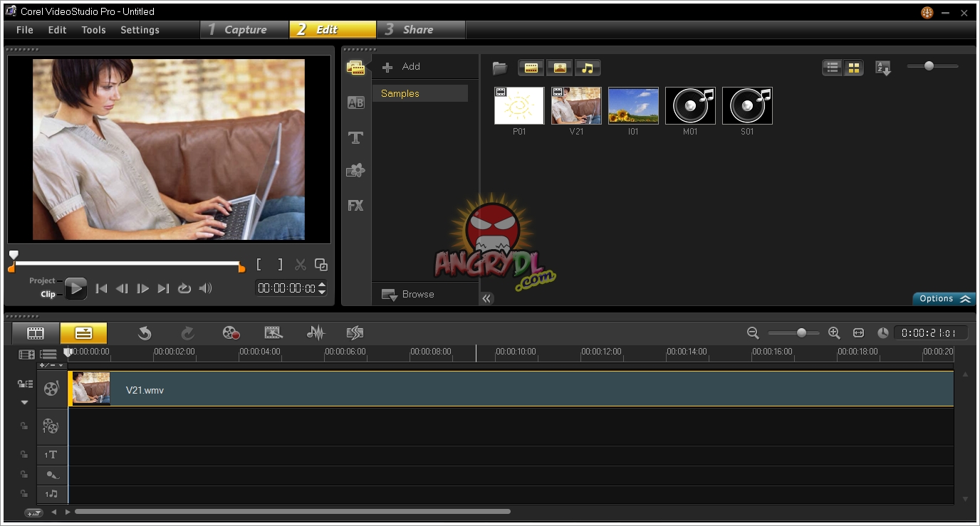Select the Voice track microphone button
Screen dimensions: 980x526
51,475
